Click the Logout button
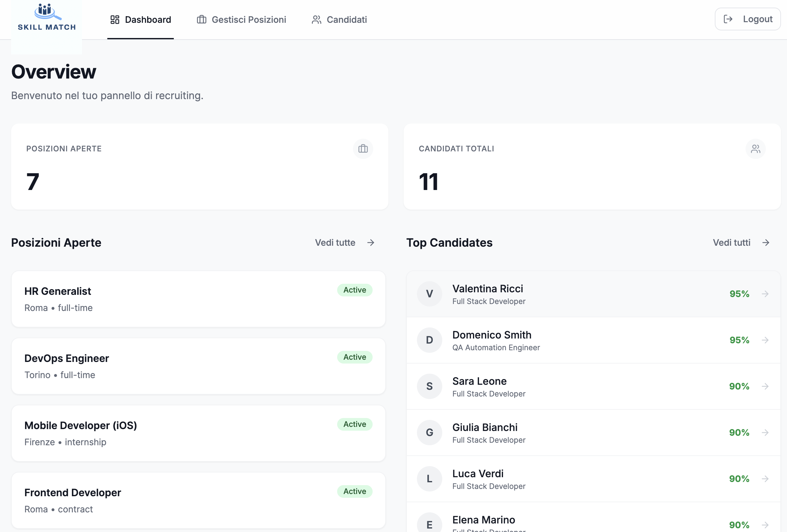This screenshot has height=532, width=787. coord(748,19)
